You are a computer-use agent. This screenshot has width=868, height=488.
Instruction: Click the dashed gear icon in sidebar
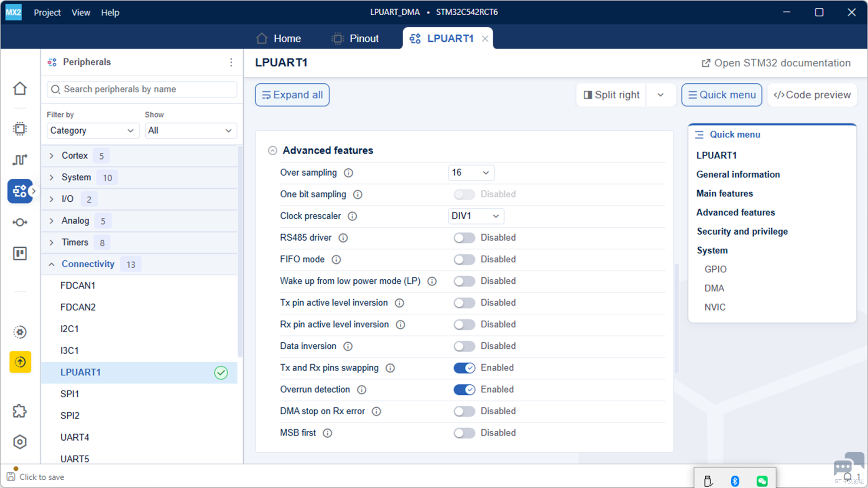tap(20, 332)
